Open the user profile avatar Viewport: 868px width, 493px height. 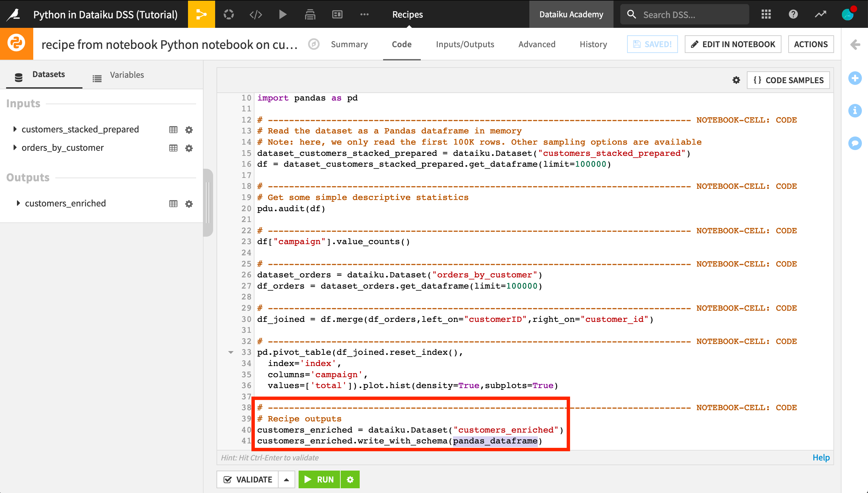click(848, 14)
